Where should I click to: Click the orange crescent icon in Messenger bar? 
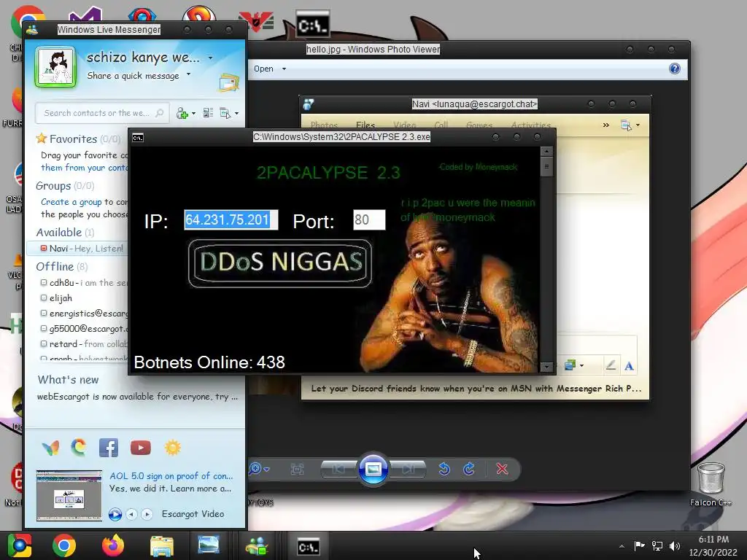pos(79,447)
